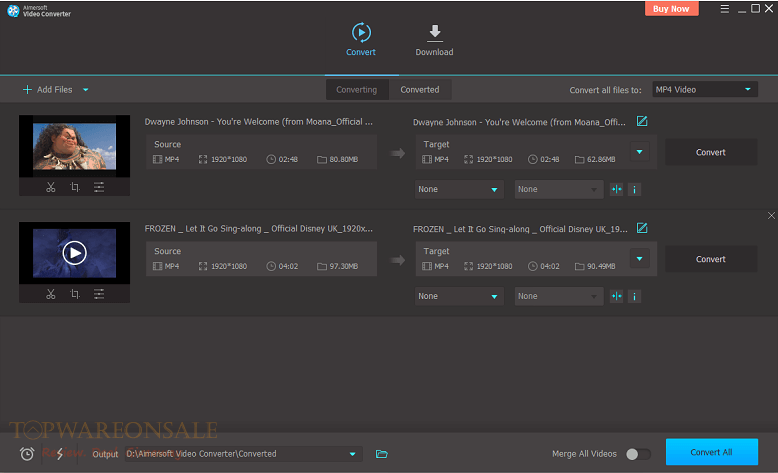
Task: Open effects settings for Dwayne Johnson video
Action: (x=99, y=187)
